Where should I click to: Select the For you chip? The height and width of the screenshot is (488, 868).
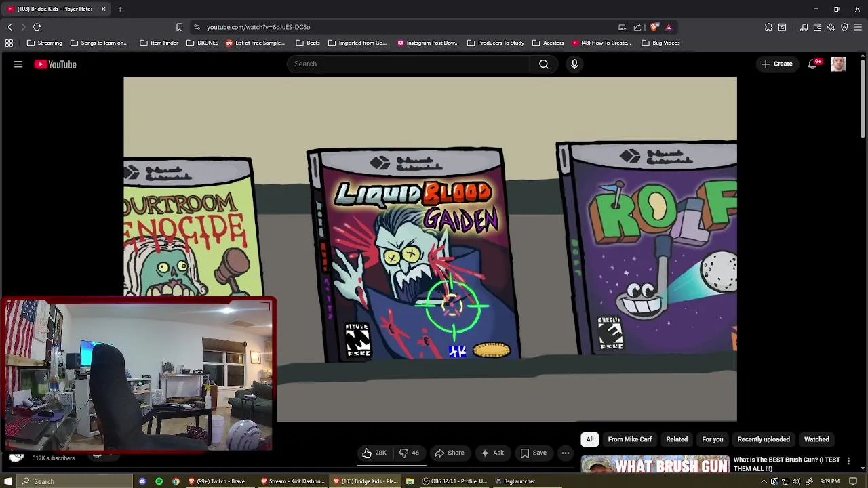click(713, 439)
